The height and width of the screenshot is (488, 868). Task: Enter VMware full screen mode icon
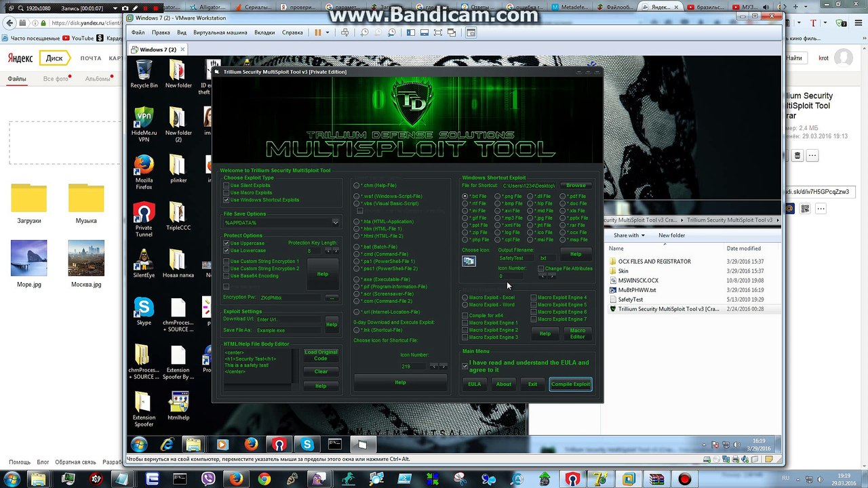click(438, 33)
